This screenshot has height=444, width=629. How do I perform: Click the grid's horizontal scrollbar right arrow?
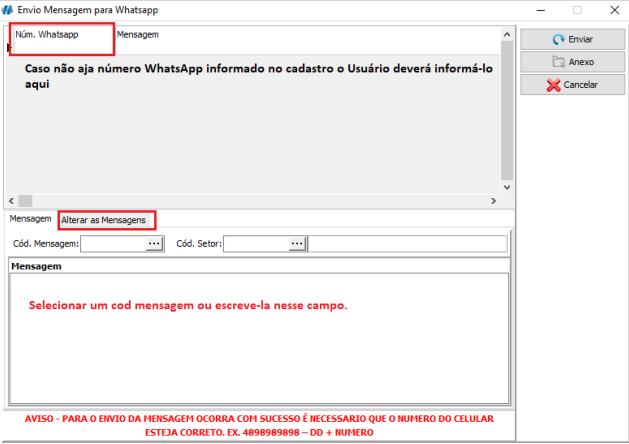click(x=493, y=201)
